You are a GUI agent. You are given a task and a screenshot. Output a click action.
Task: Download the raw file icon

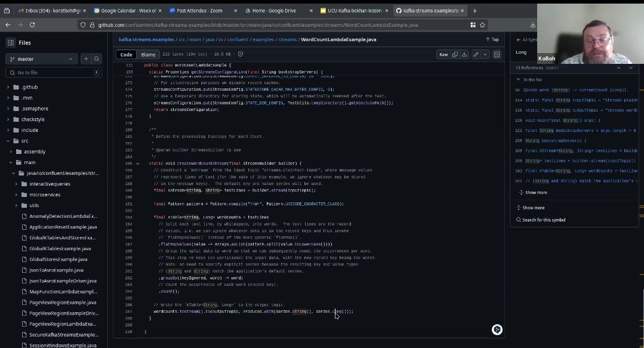tap(464, 54)
